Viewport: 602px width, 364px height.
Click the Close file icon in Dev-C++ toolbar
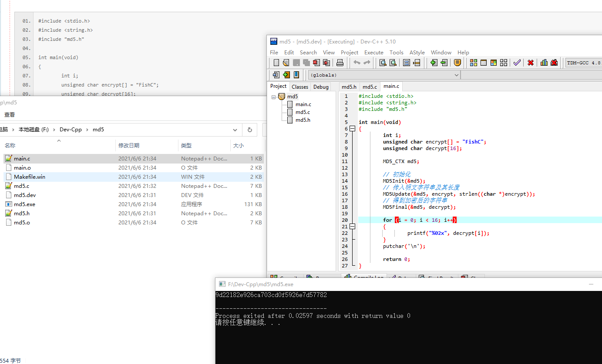click(316, 63)
